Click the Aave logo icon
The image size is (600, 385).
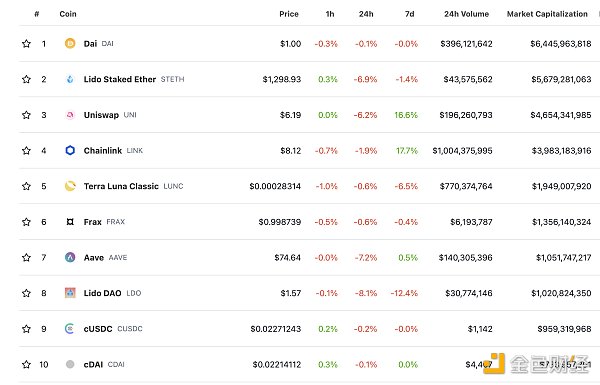(70, 257)
